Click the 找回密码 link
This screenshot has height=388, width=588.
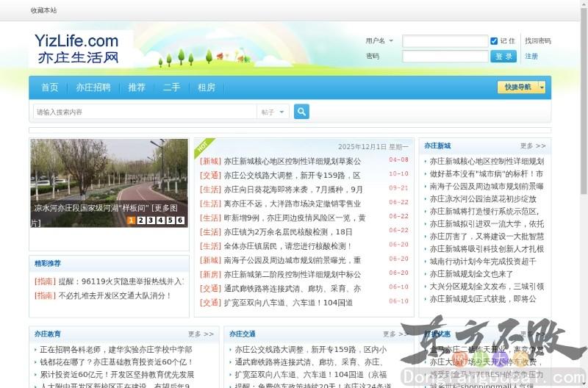click(x=537, y=41)
